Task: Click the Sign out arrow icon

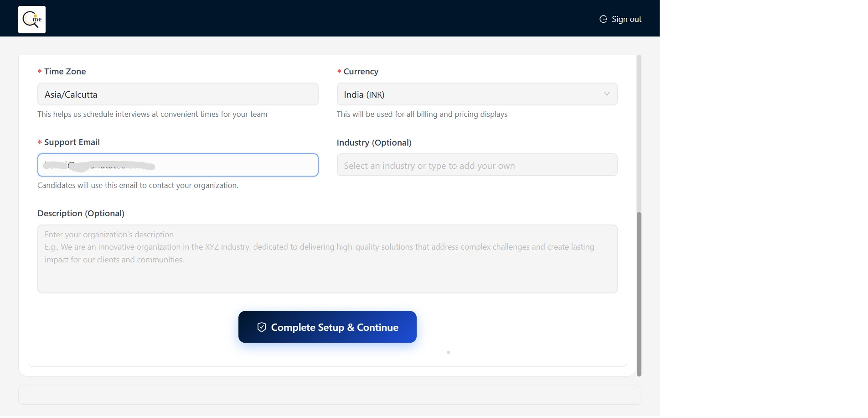Action: click(x=603, y=19)
